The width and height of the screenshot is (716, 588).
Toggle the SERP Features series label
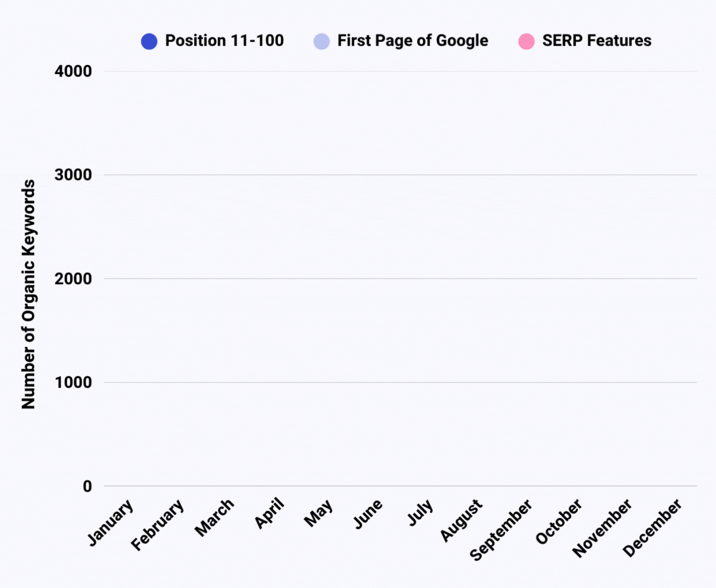(x=597, y=41)
